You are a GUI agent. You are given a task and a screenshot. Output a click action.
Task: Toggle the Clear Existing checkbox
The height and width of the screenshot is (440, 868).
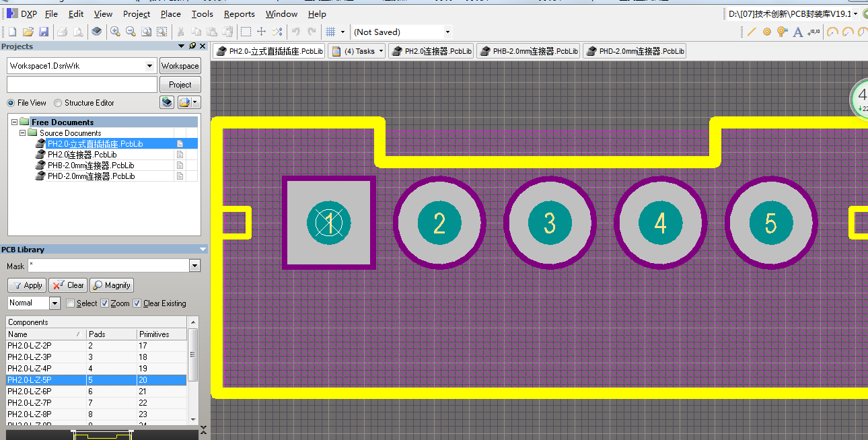(x=137, y=303)
